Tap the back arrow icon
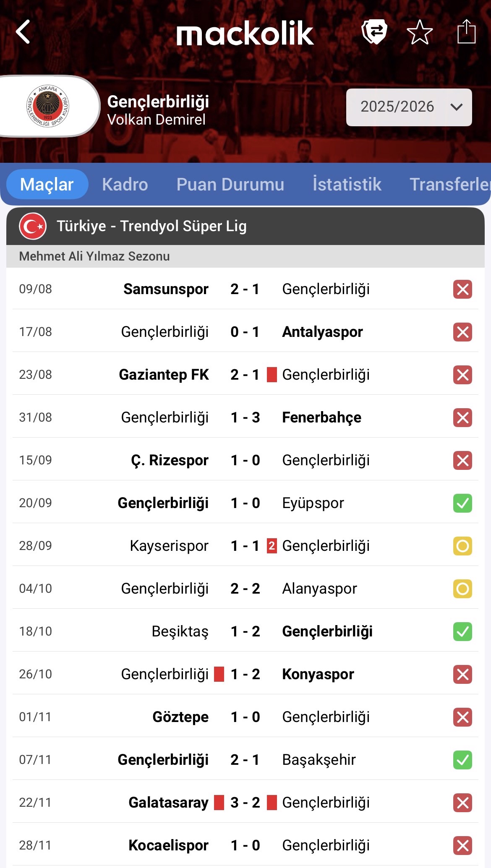Viewport: 491px width, 868px height. (x=24, y=32)
